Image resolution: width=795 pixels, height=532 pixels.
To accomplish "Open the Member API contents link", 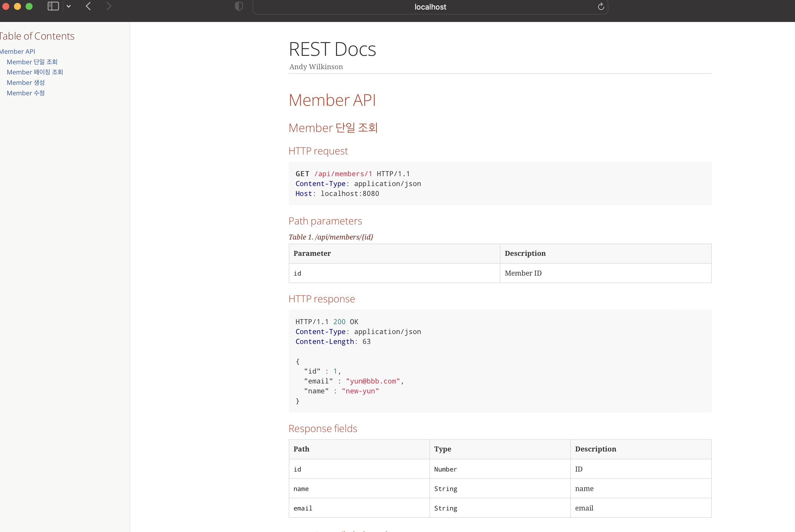I will [18, 51].
